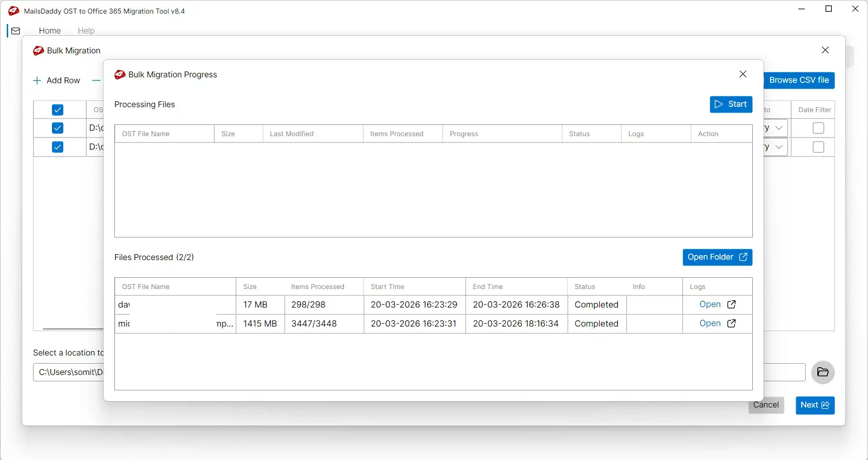
Task: Click the minus remove row icon
Action: (96, 81)
